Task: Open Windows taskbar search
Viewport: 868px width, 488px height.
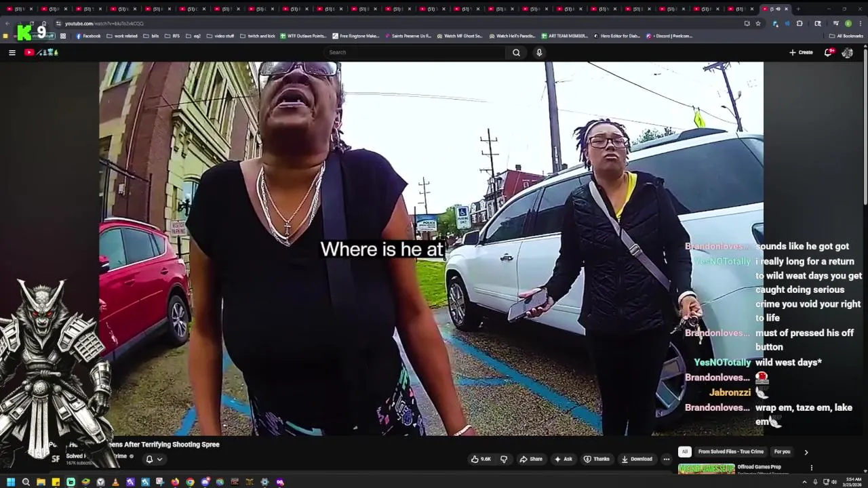Action: pyautogui.click(x=26, y=482)
